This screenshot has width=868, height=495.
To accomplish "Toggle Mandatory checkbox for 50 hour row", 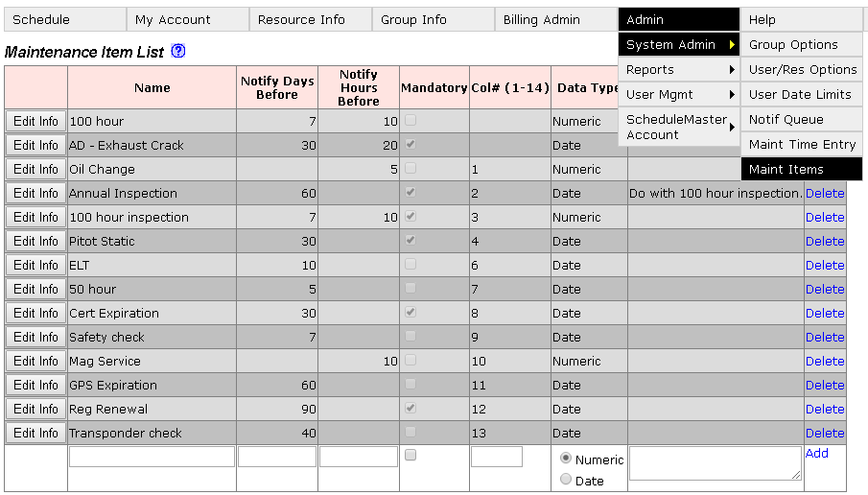I will click(411, 288).
